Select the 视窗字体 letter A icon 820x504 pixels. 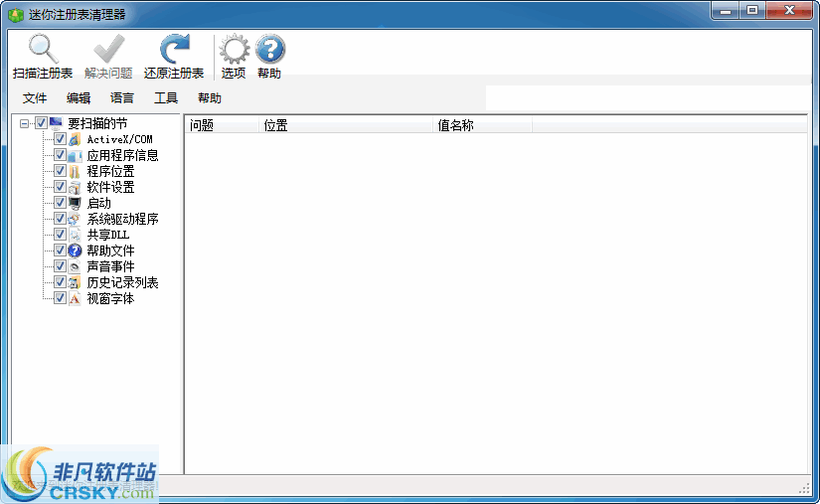pos(75,298)
